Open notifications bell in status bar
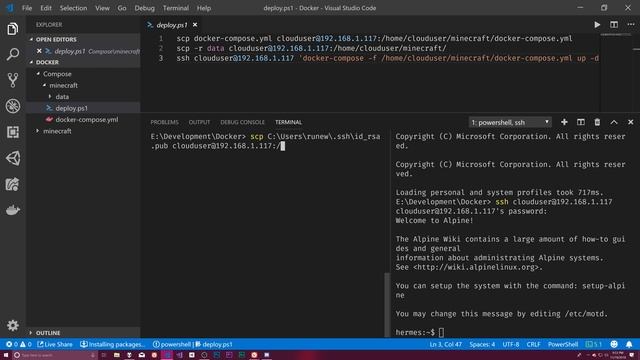Image resolution: width=640 pixels, height=360 pixels. point(629,344)
